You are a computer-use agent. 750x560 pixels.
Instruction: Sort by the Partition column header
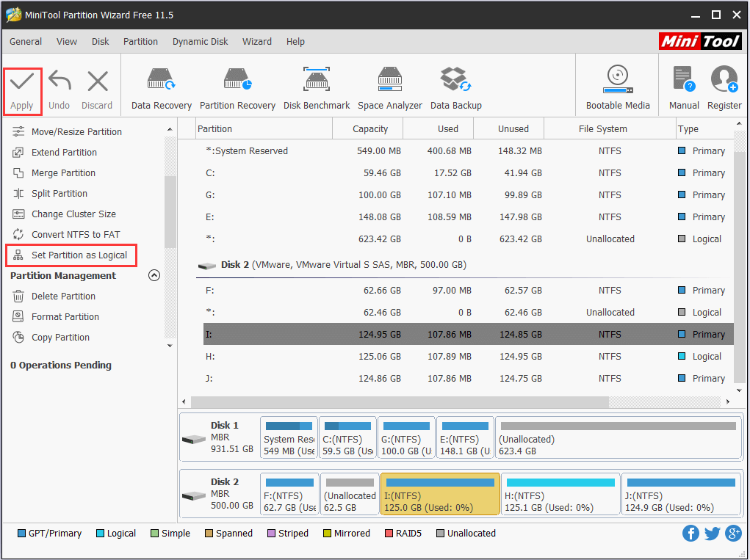click(264, 128)
